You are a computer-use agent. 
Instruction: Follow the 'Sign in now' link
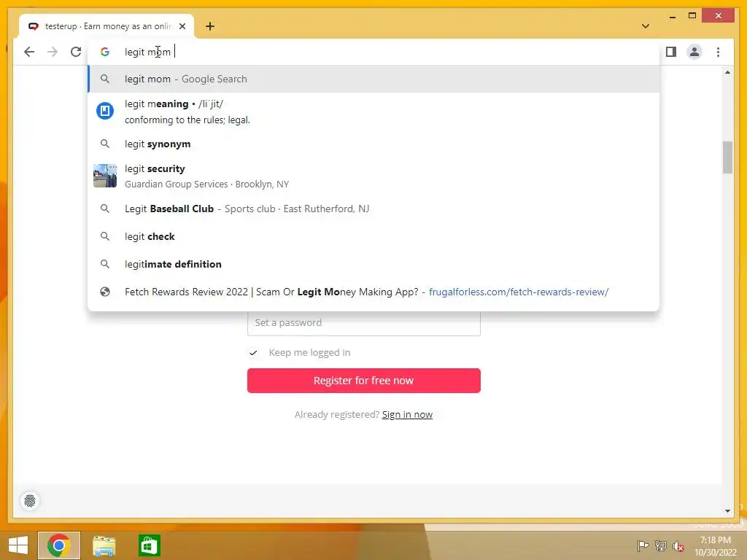407,415
